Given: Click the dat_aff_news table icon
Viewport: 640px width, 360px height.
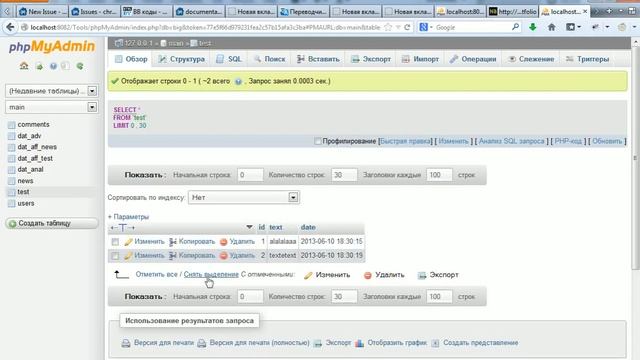Looking at the screenshot, I should (x=11, y=147).
